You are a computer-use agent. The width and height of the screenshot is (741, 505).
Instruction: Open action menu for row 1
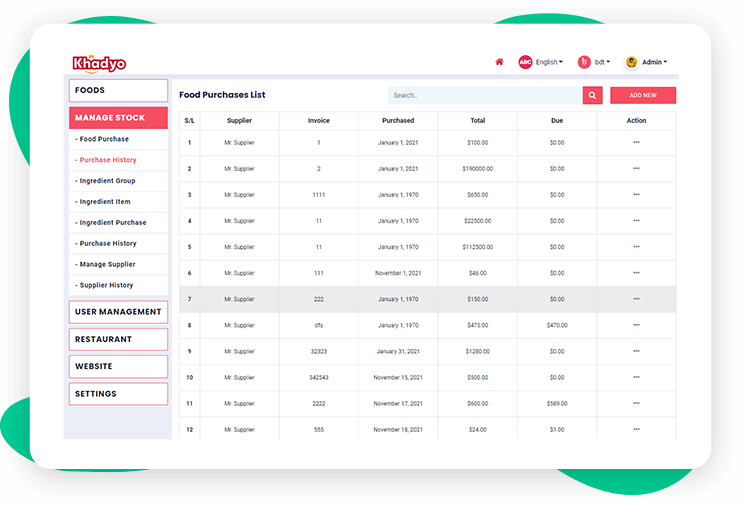[636, 142]
